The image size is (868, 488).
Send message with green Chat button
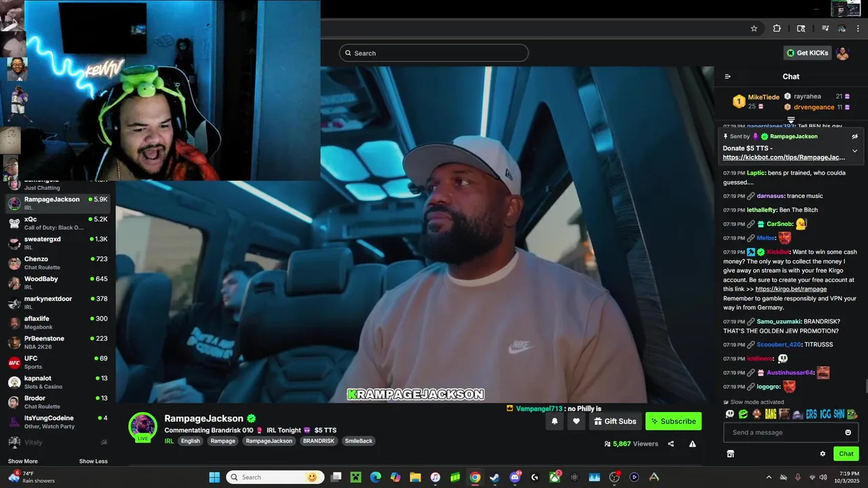(846, 453)
